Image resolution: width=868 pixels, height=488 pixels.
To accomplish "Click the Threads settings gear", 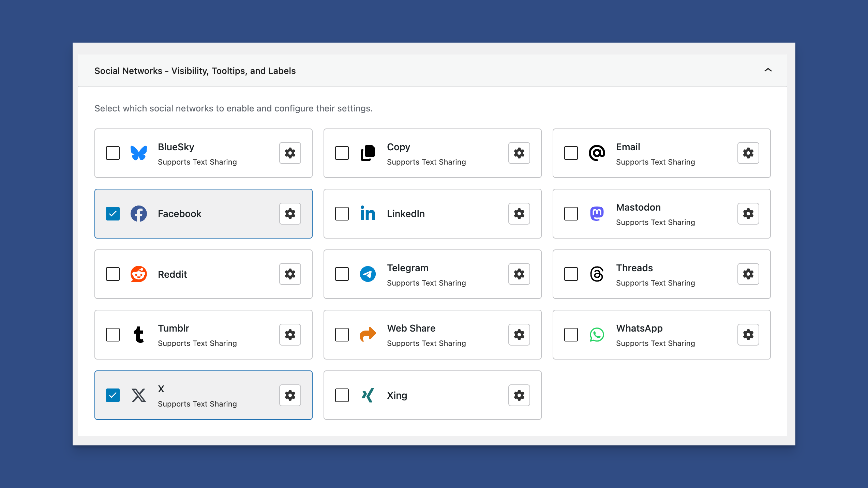I will 748,274.
